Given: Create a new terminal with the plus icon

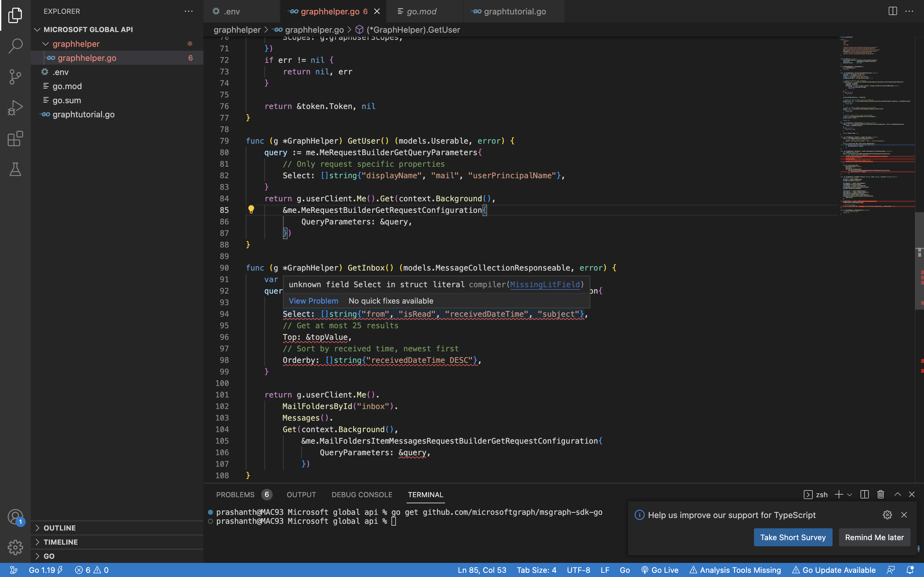Looking at the screenshot, I should (838, 494).
